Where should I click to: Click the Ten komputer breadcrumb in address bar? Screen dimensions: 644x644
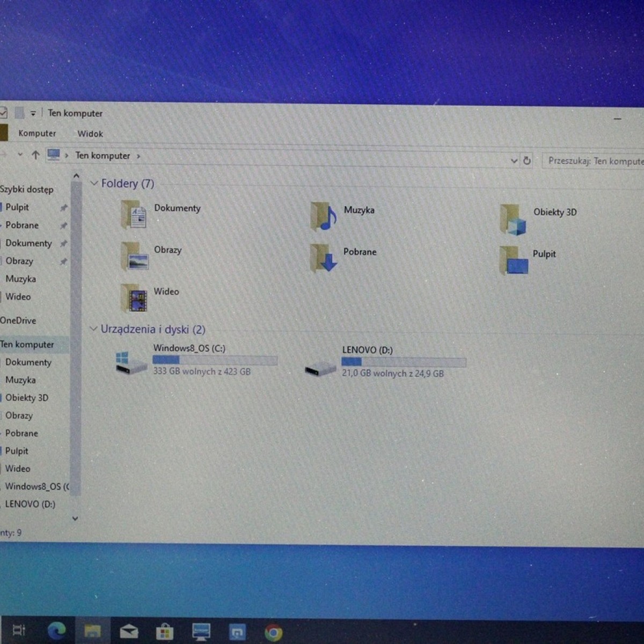103,156
